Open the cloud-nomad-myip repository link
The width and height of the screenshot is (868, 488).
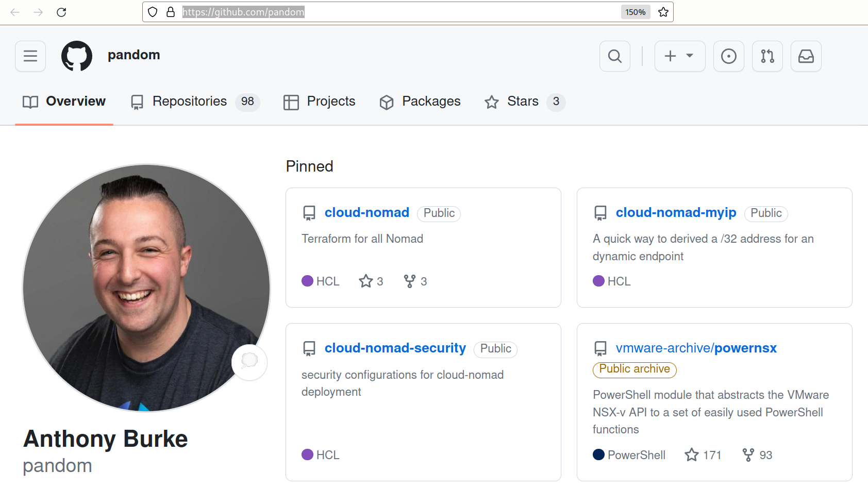(x=676, y=212)
